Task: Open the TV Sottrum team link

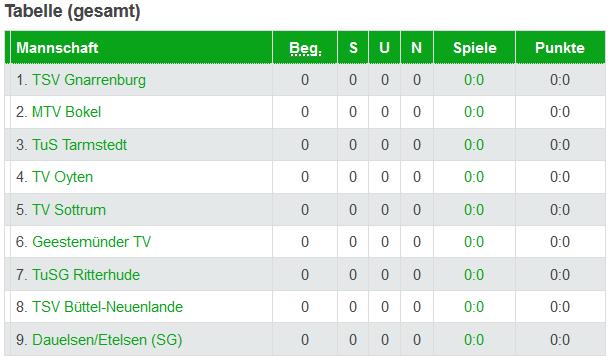Action: (68, 210)
